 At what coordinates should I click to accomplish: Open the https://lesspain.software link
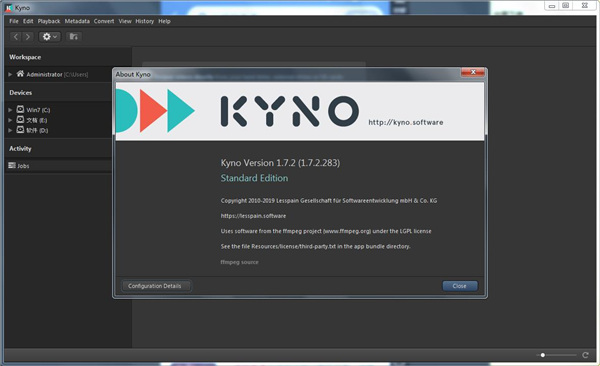point(253,216)
